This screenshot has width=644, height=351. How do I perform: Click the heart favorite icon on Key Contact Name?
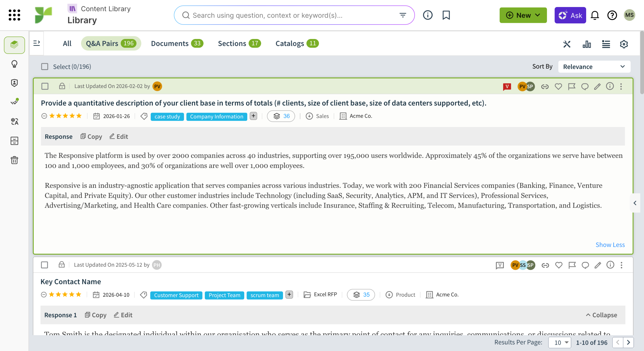559,265
